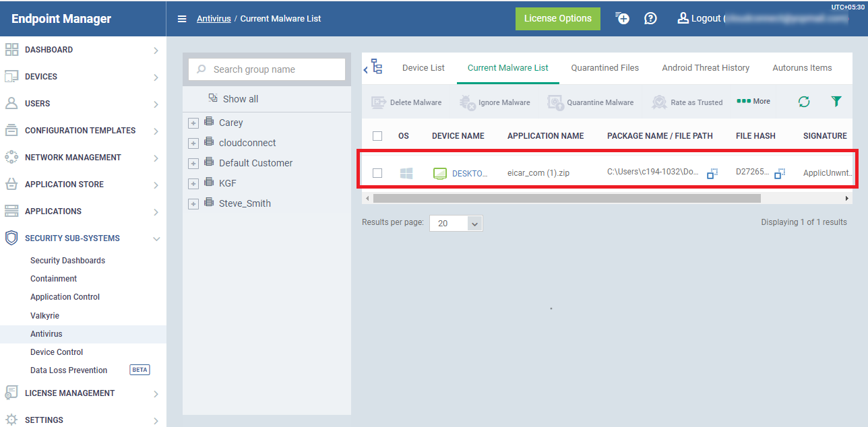Sort by the Application Name column

point(546,136)
